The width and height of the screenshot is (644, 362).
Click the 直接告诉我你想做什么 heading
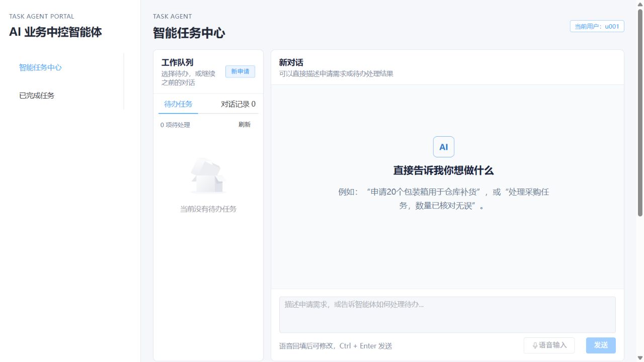coord(444,170)
